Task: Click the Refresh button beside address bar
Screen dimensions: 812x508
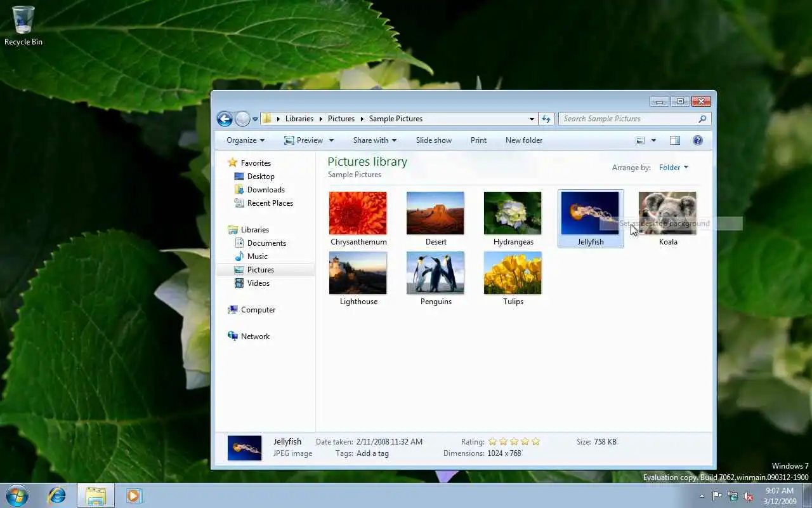Action: tap(546, 119)
